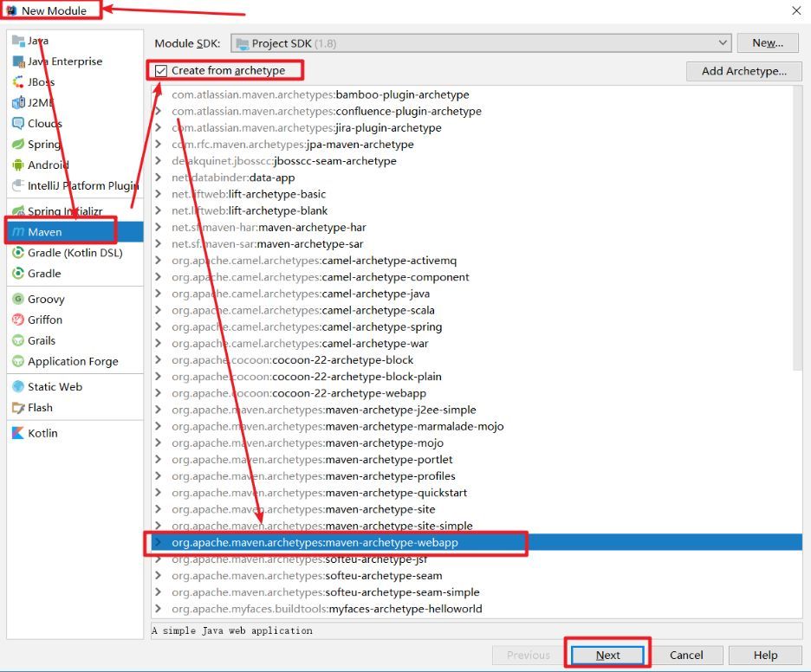Select the Java module icon

click(x=18, y=41)
